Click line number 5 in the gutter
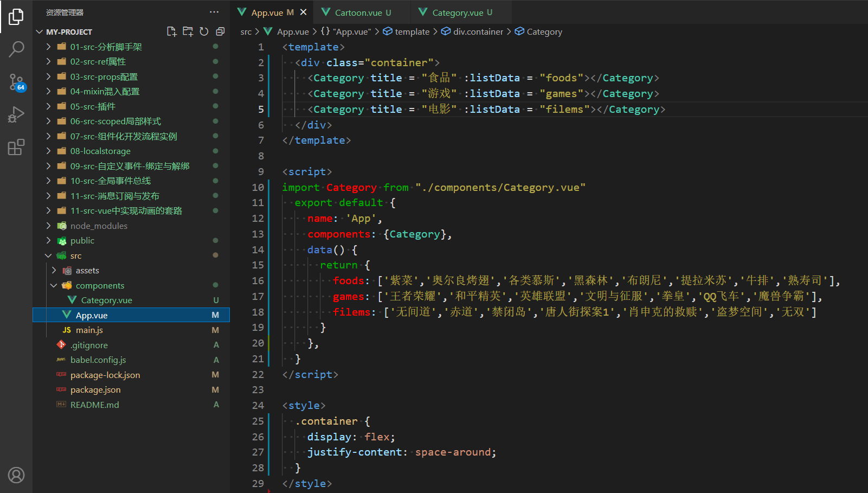 coord(261,110)
